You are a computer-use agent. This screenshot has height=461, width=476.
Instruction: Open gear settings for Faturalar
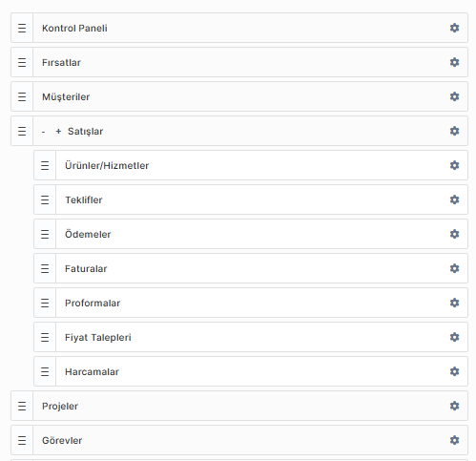pos(454,268)
